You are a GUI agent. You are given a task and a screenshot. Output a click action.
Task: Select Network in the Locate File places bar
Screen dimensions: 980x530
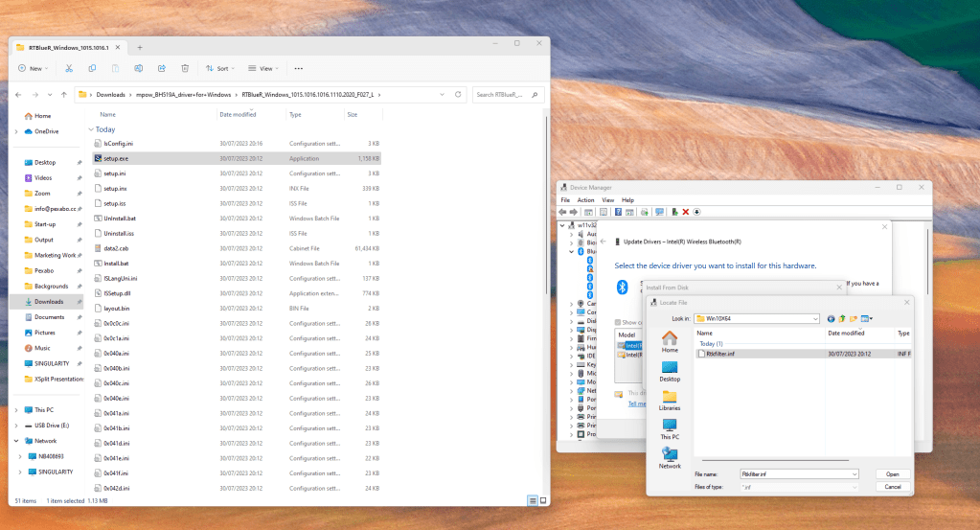coord(670,458)
